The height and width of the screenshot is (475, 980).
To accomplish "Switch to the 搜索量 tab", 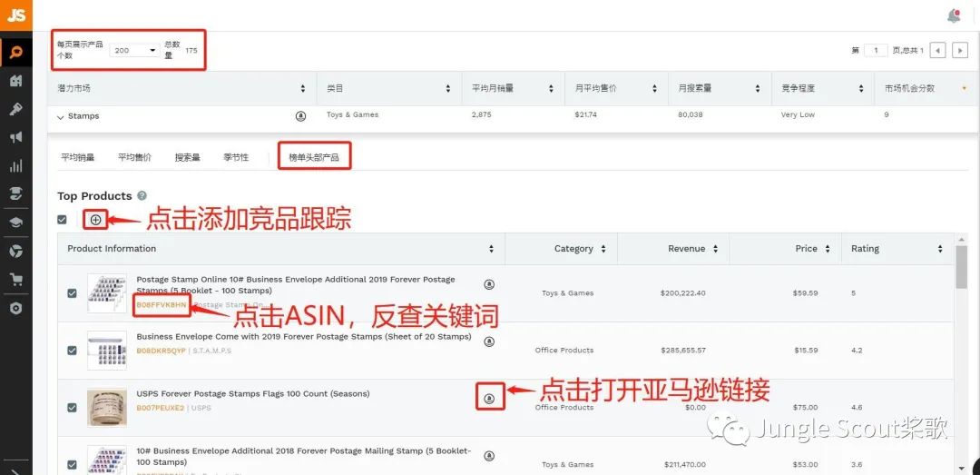I will [188, 158].
